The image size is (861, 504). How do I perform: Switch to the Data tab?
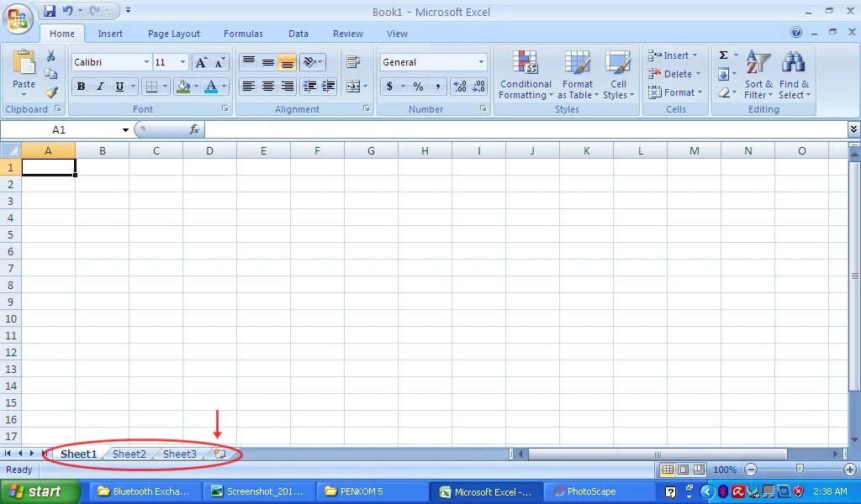click(298, 34)
